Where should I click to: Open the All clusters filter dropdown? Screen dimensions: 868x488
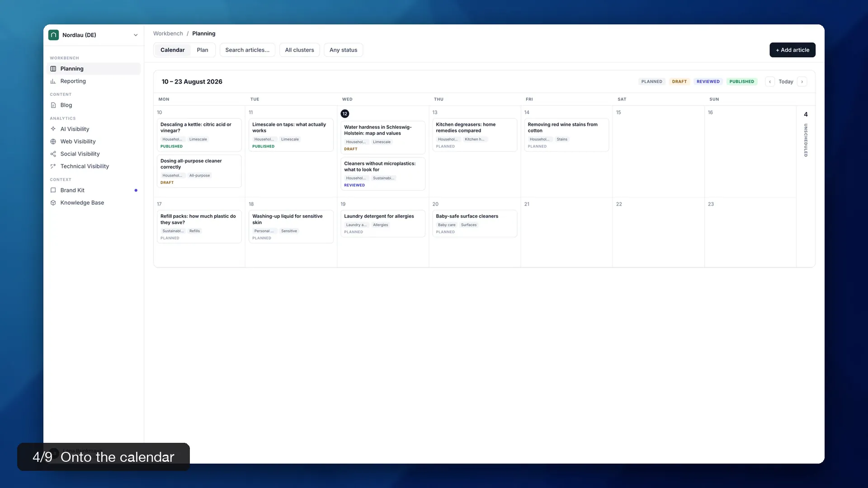click(x=299, y=50)
